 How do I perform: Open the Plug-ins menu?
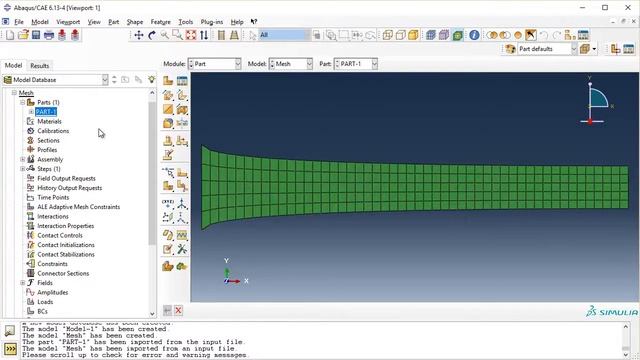pos(211,22)
